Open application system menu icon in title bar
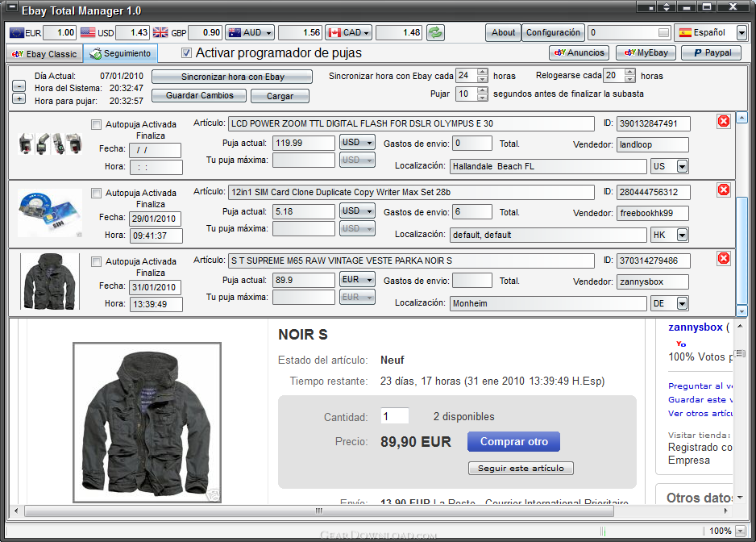The width and height of the screenshot is (756, 542). 11,7
